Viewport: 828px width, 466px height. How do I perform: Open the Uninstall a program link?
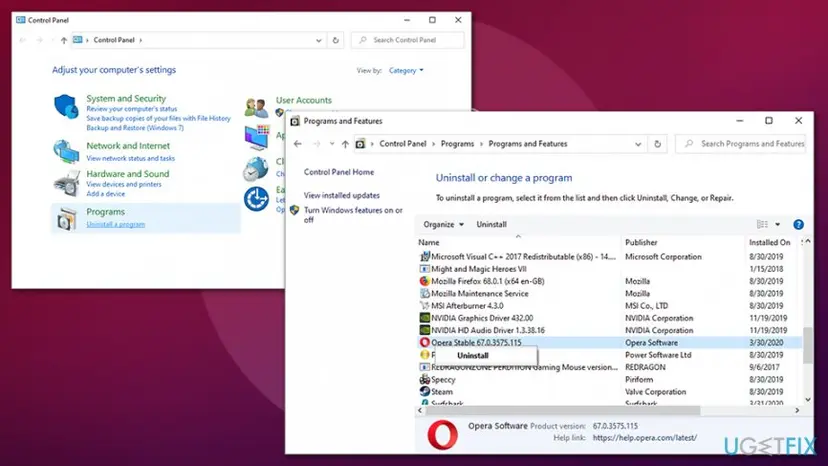116,225
